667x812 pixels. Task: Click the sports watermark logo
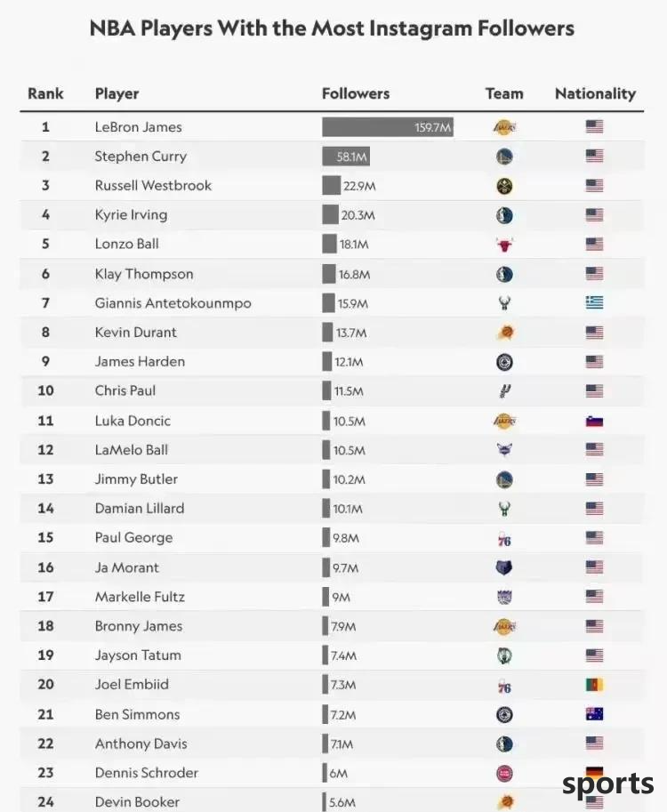[608, 784]
